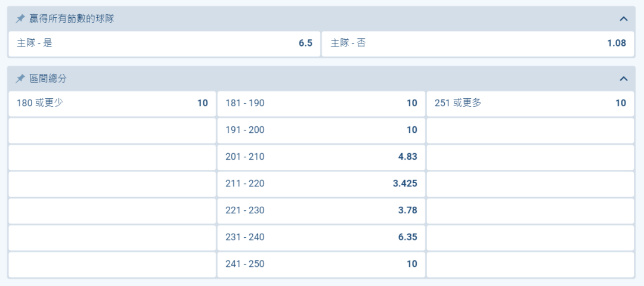Pick 231 - 240 range at 6.35
The height and width of the screenshot is (286, 644).
click(x=321, y=237)
